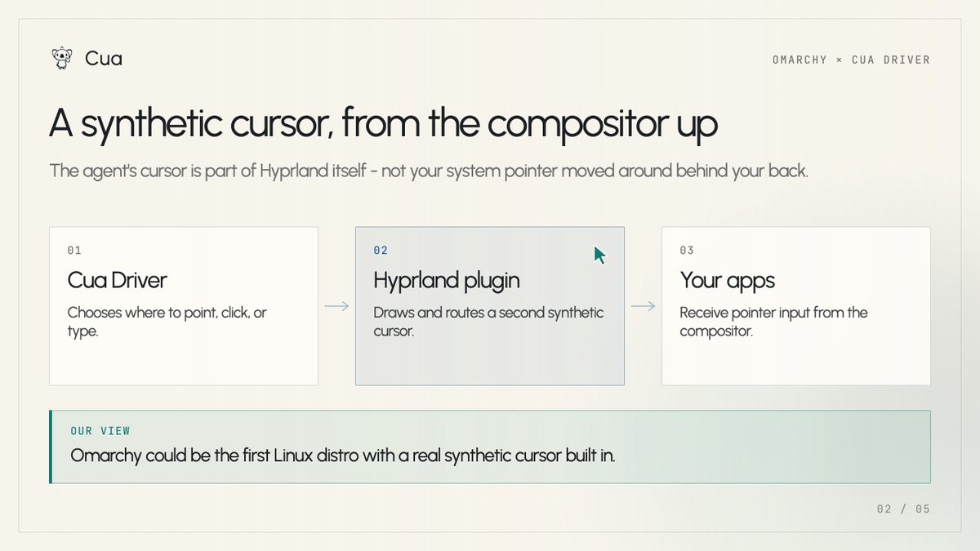Click the 'Chooses where to point' description
Screen dimensions: 980x551
(x=167, y=322)
